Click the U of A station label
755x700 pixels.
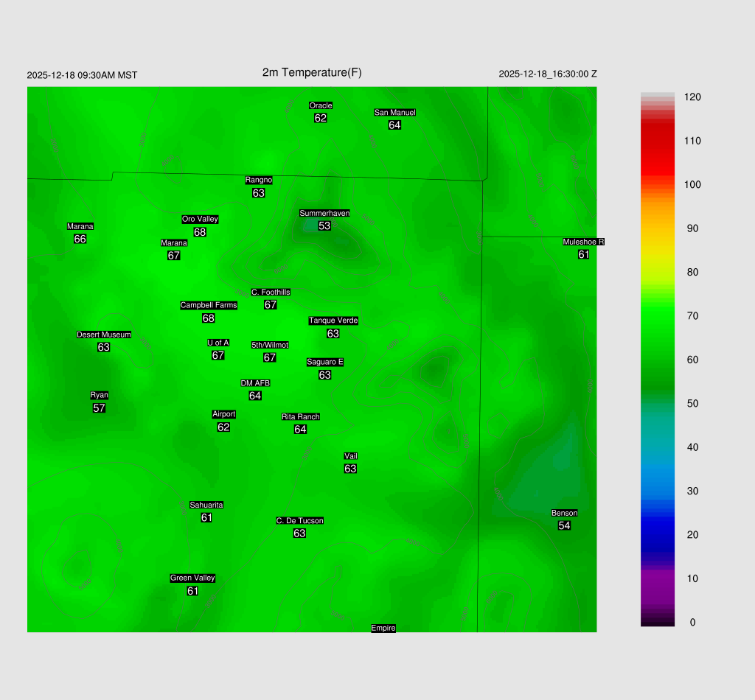[x=218, y=343]
